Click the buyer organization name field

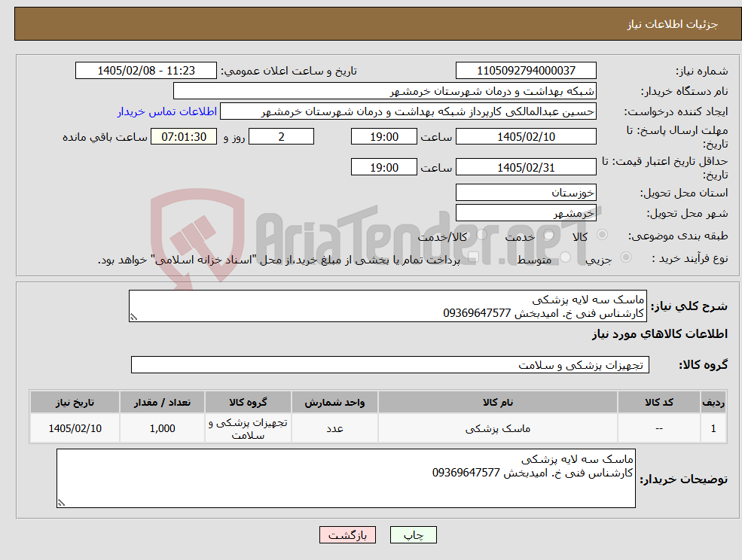385,91
